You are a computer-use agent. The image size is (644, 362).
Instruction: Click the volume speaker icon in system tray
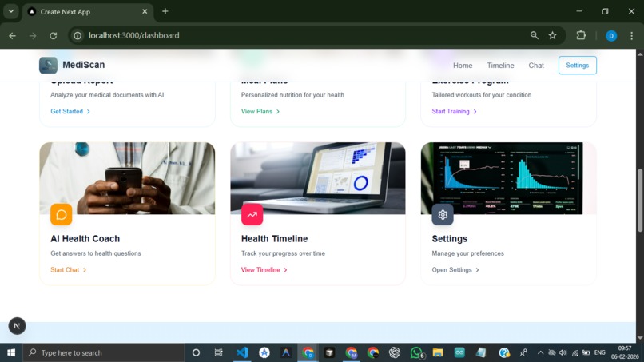tap(563, 352)
